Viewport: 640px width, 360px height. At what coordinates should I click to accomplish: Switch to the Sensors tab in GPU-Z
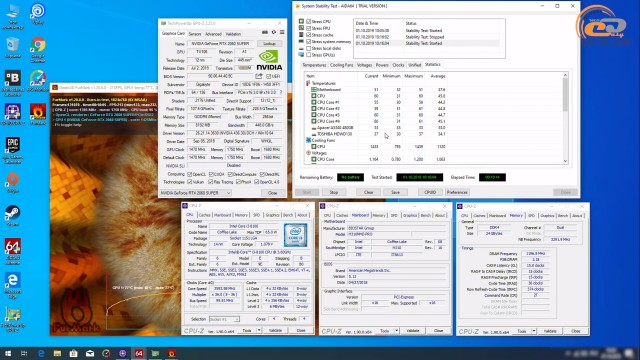(x=195, y=34)
